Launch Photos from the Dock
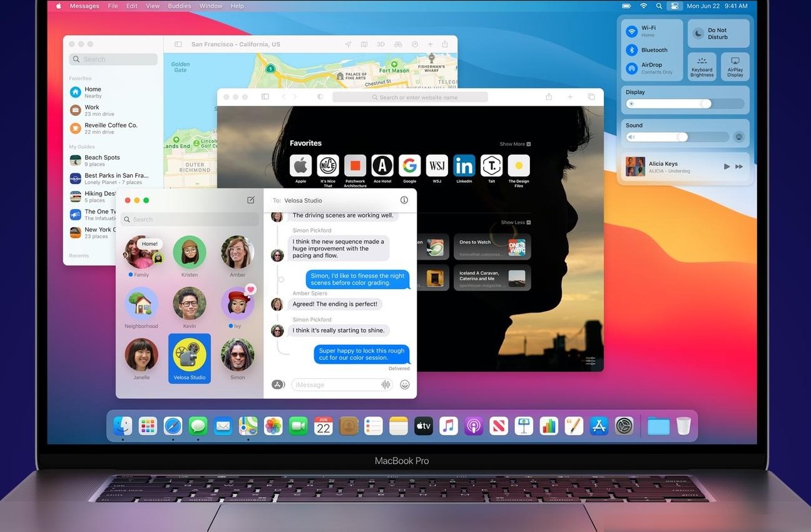 pos(273,426)
